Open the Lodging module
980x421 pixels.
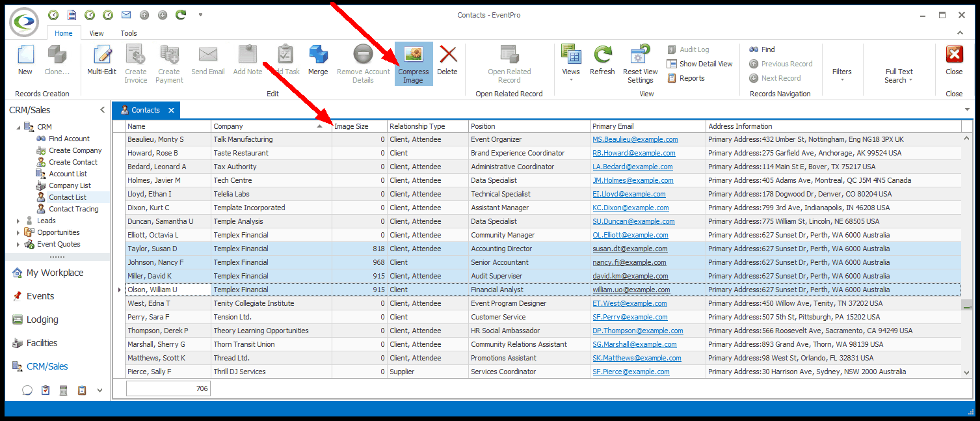pyautogui.click(x=42, y=319)
